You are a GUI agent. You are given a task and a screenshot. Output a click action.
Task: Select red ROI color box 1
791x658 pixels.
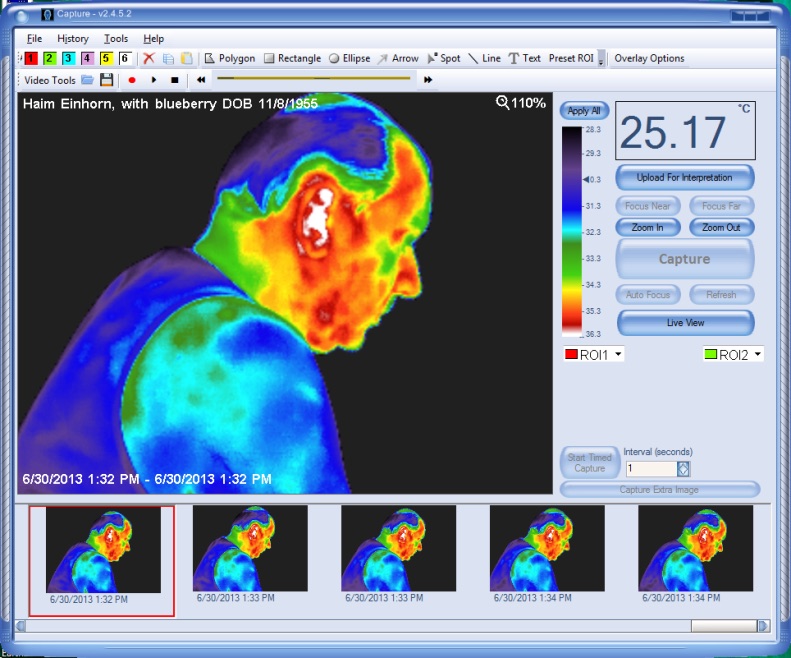tap(31, 59)
